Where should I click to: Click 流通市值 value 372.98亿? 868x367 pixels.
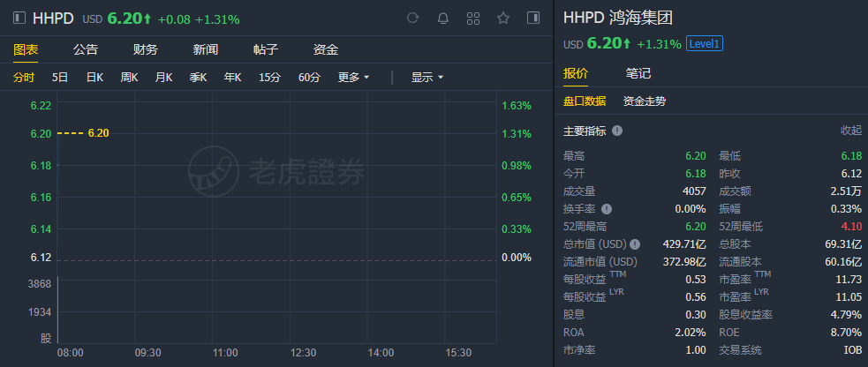coord(684,261)
